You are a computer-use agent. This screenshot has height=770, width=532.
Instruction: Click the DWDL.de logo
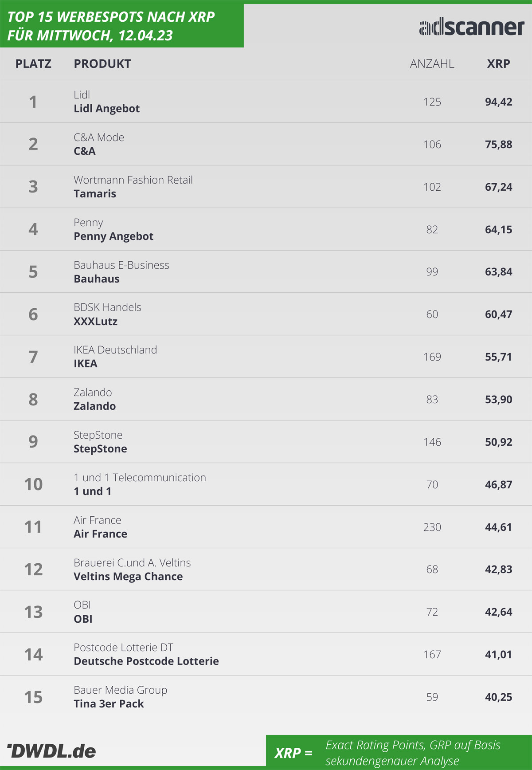point(51,751)
